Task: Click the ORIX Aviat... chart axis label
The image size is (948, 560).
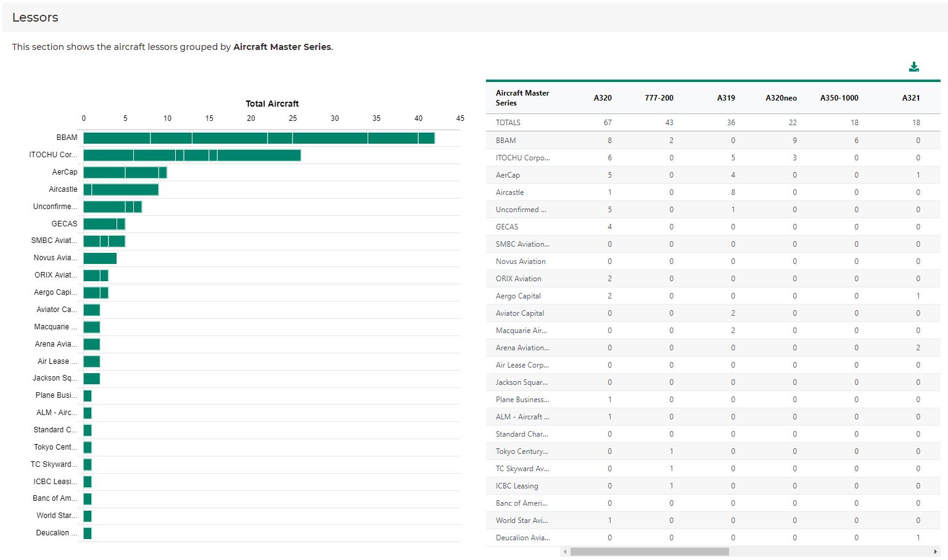Action: click(56, 275)
